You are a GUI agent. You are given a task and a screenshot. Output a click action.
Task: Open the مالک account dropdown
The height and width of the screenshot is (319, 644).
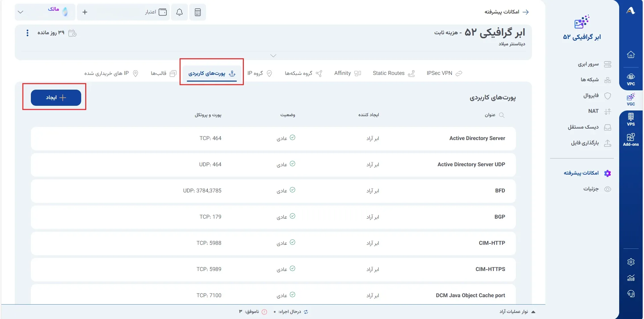pos(45,12)
